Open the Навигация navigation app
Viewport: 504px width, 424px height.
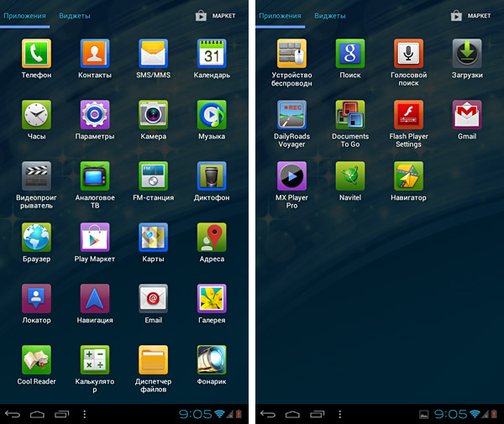(95, 298)
